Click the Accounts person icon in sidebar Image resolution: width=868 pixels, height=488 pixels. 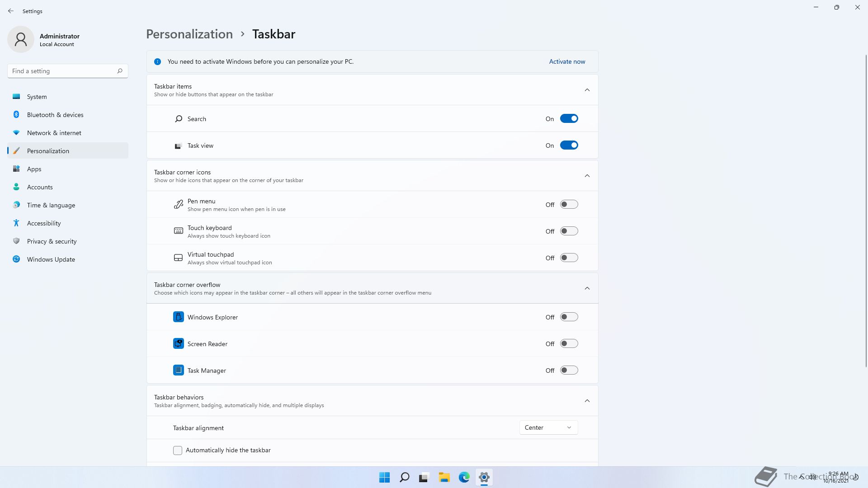(16, 187)
